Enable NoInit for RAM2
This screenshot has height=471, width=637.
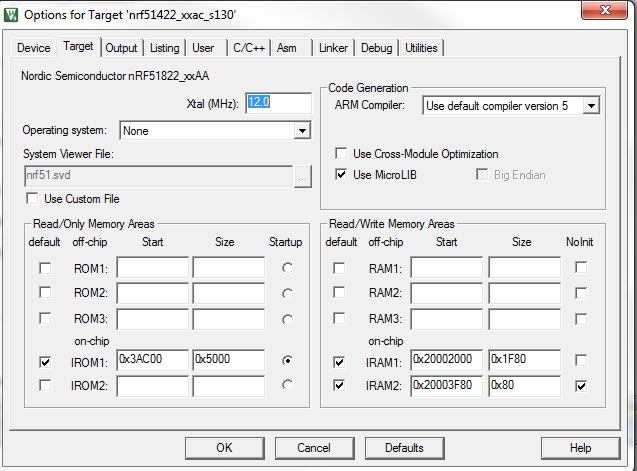pyautogui.click(x=581, y=293)
